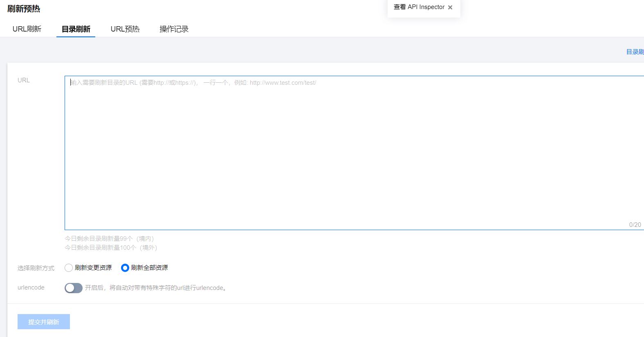Click the 境外 remaining quota text

tap(111, 248)
